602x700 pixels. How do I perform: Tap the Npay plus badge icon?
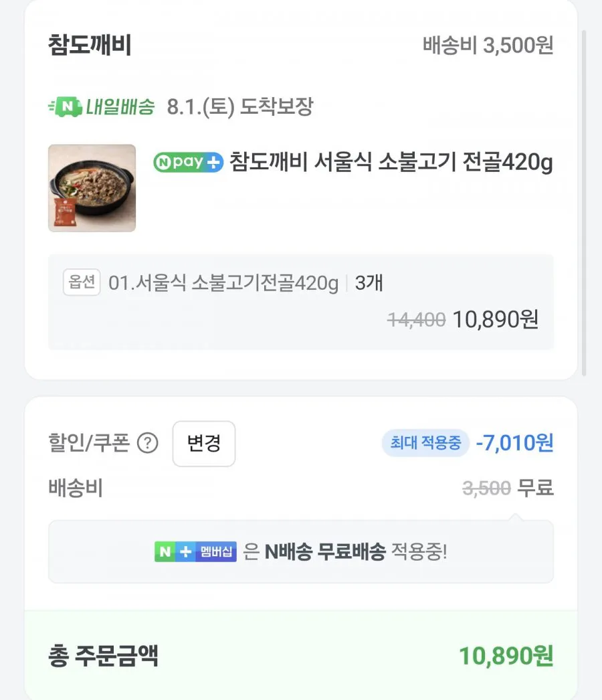[188, 162]
